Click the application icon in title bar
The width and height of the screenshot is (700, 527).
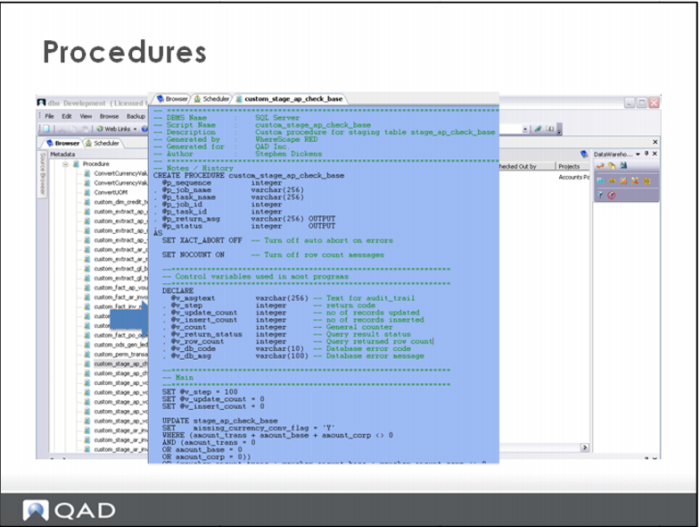pos(42,103)
